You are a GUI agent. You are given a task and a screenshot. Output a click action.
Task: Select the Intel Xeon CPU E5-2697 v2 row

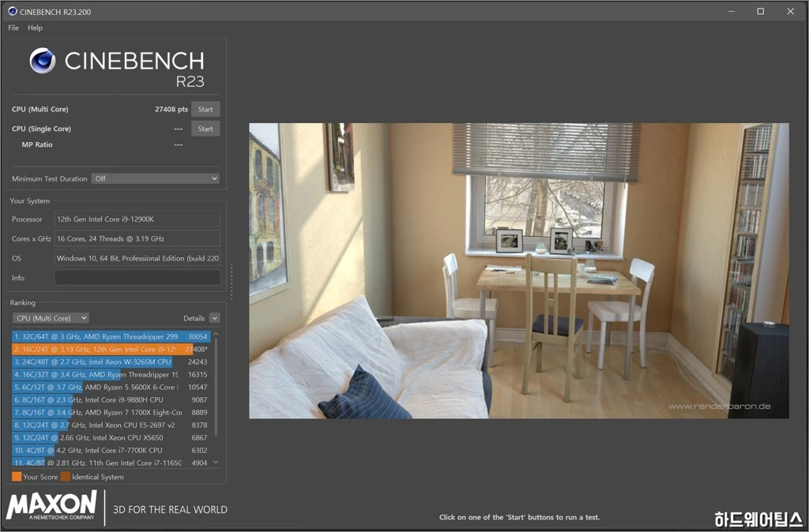111,425
